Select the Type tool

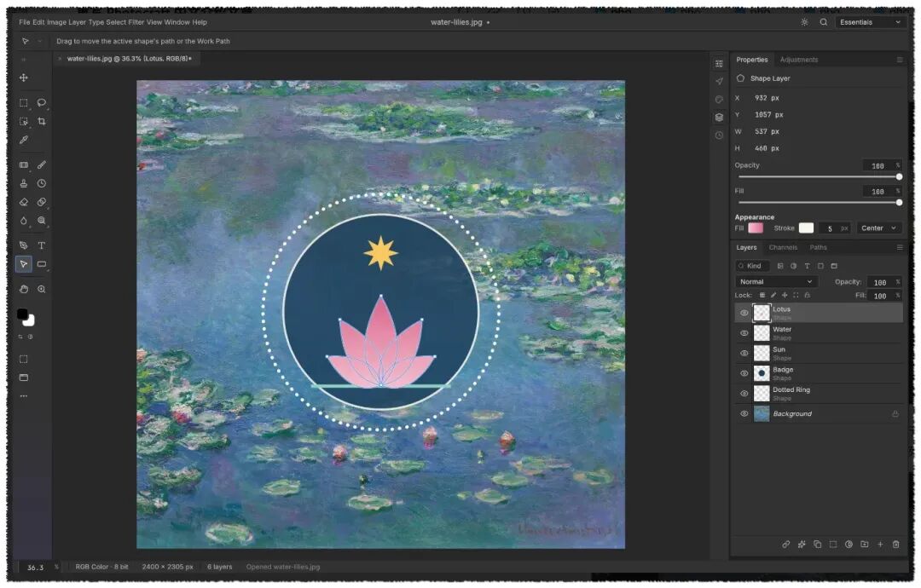pyautogui.click(x=42, y=245)
